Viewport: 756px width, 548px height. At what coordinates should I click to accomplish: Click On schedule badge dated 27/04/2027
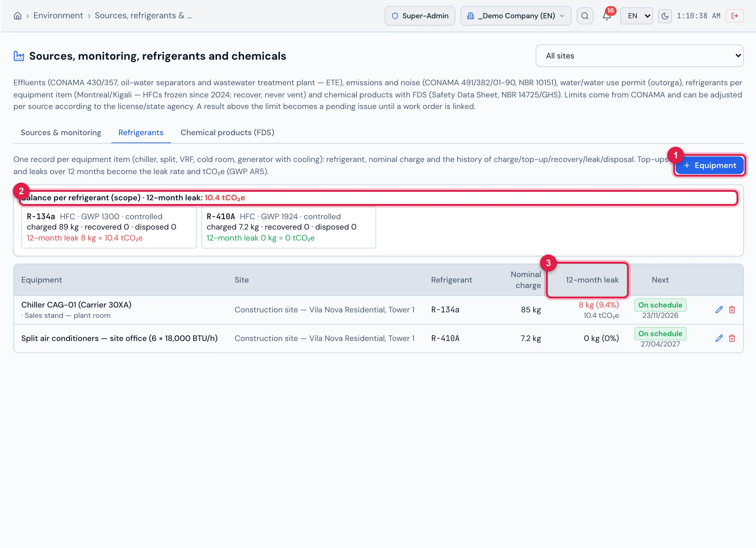(x=660, y=334)
